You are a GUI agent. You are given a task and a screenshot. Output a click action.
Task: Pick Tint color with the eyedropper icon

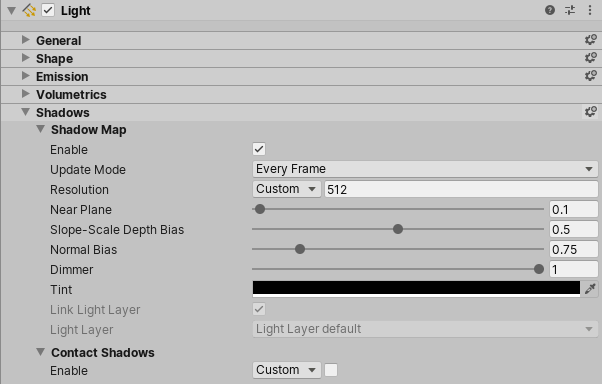click(x=590, y=289)
